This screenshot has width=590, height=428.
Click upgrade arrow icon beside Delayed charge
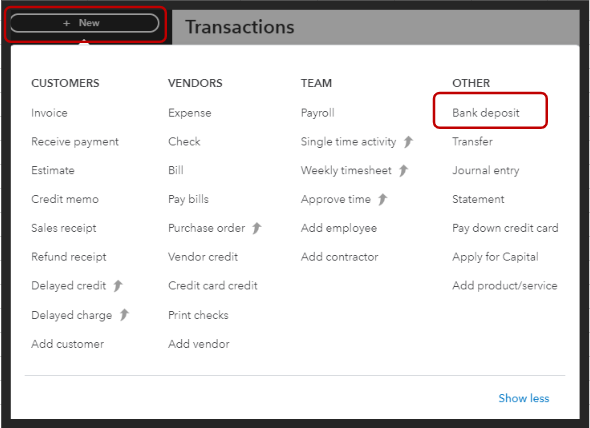pyautogui.click(x=124, y=315)
